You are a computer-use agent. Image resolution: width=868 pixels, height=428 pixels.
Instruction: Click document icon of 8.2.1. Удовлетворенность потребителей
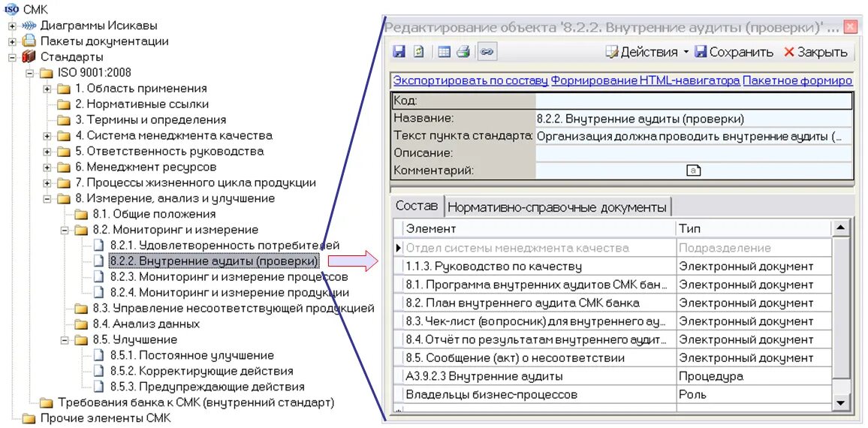pyautogui.click(x=98, y=246)
